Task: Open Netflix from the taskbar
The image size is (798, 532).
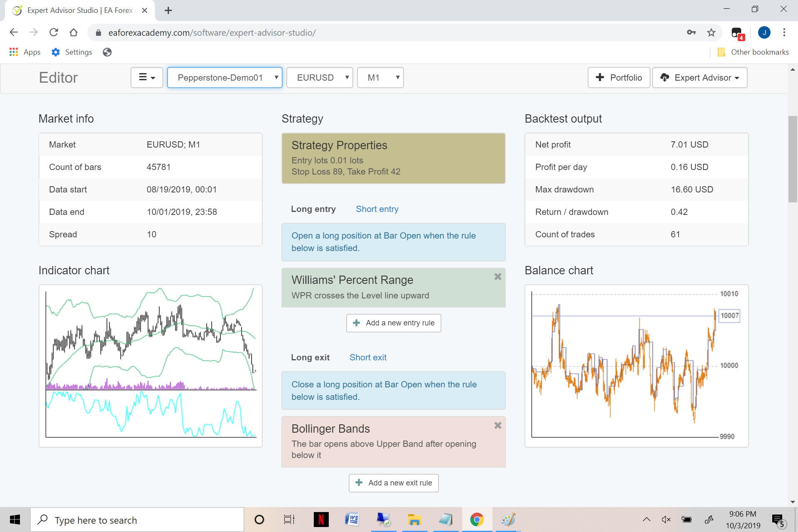Action: pyautogui.click(x=321, y=520)
